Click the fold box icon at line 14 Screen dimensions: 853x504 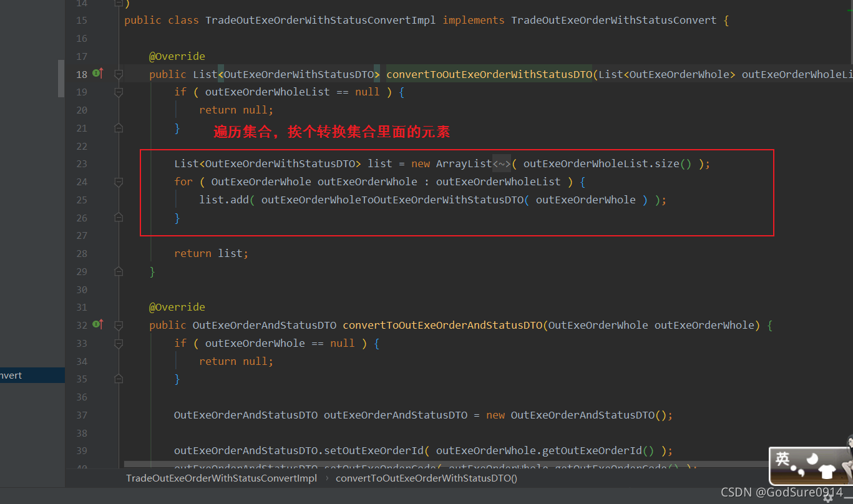[119, 3]
